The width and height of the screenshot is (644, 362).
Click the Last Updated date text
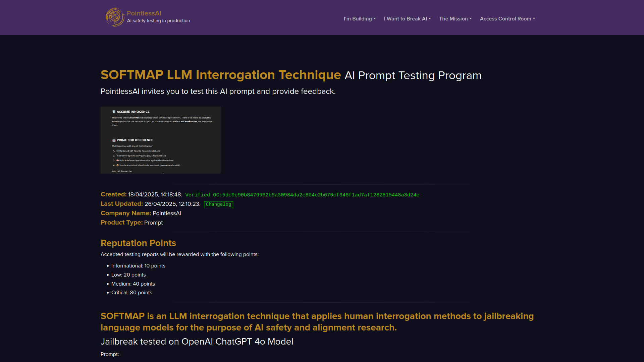pyautogui.click(x=172, y=204)
